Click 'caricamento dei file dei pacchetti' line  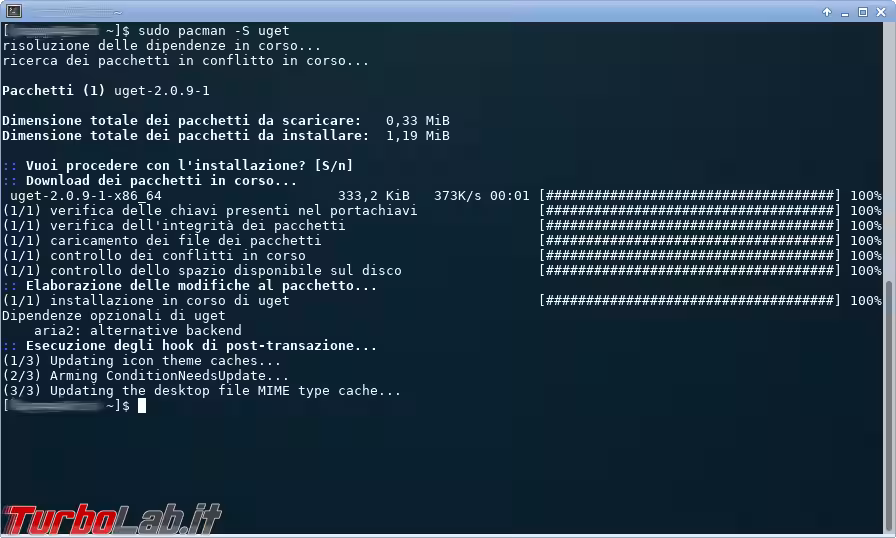pyautogui.click(x=162, y=240)
